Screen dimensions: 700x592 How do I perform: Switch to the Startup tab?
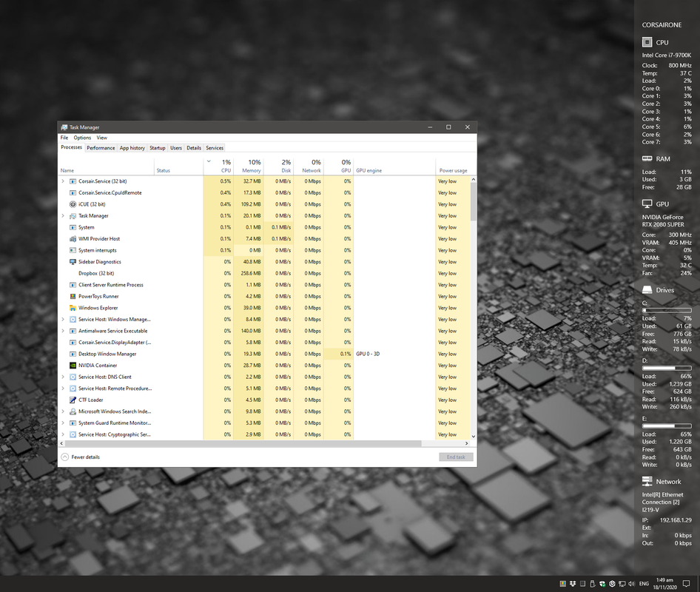[x=157, y=148]
